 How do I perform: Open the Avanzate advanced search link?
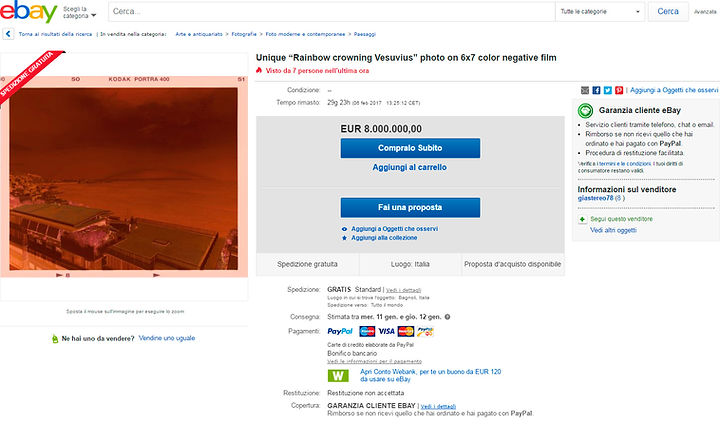705,12
